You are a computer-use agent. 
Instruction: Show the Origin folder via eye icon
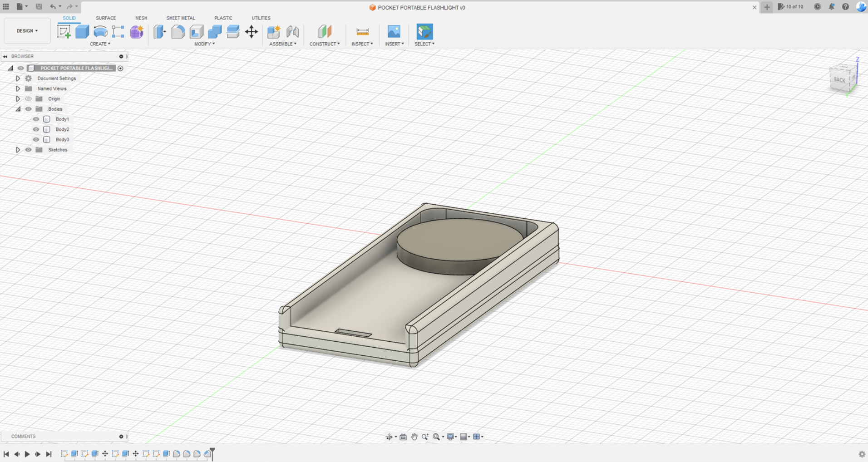point(28,98)
